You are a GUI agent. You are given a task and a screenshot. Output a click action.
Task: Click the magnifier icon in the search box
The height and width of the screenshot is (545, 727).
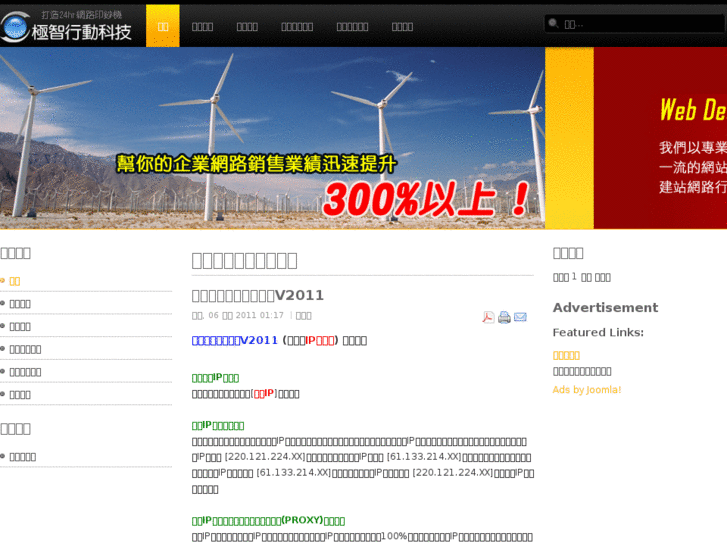(553, 24)
